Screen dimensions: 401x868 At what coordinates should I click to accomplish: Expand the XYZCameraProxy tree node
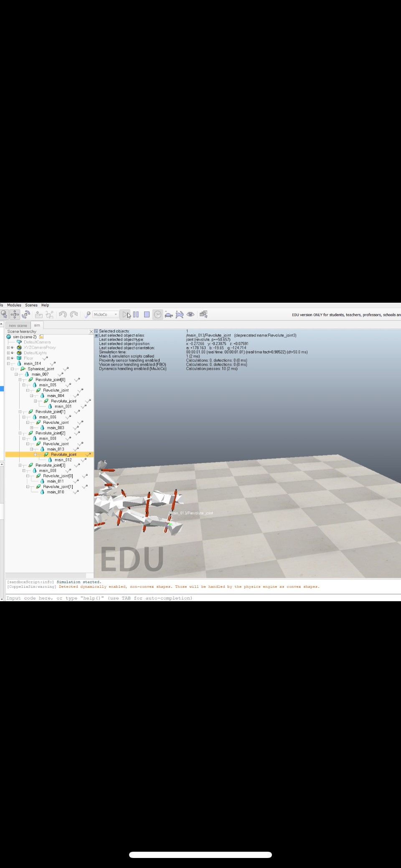pyautogui.click(x=8, y=347)
